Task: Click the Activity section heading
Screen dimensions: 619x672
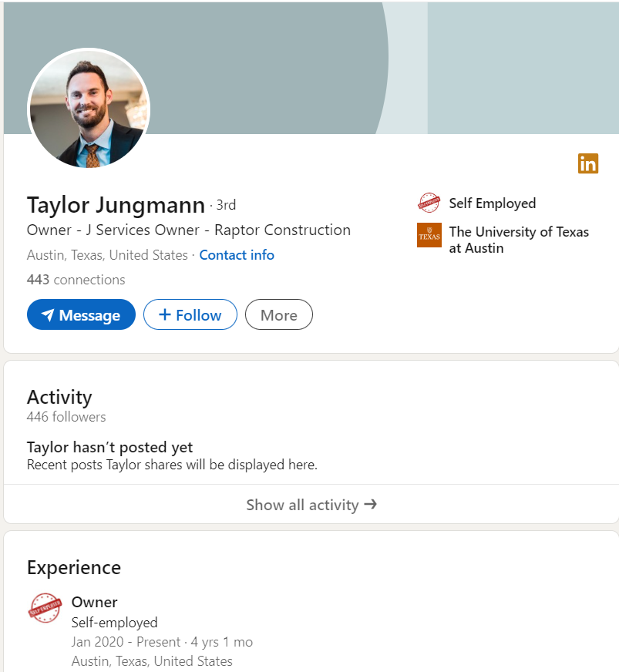Action: click(x=59, y=397)
